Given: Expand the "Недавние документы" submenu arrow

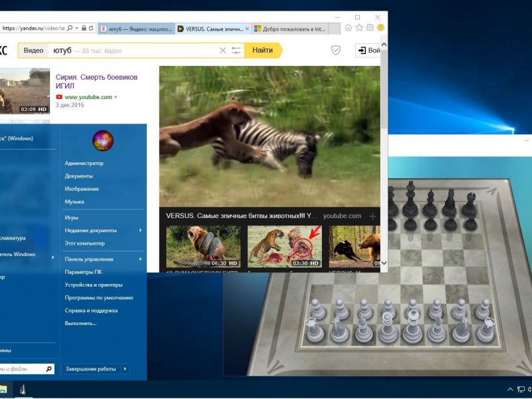Looking at the screenshot, I should (140, 231).
